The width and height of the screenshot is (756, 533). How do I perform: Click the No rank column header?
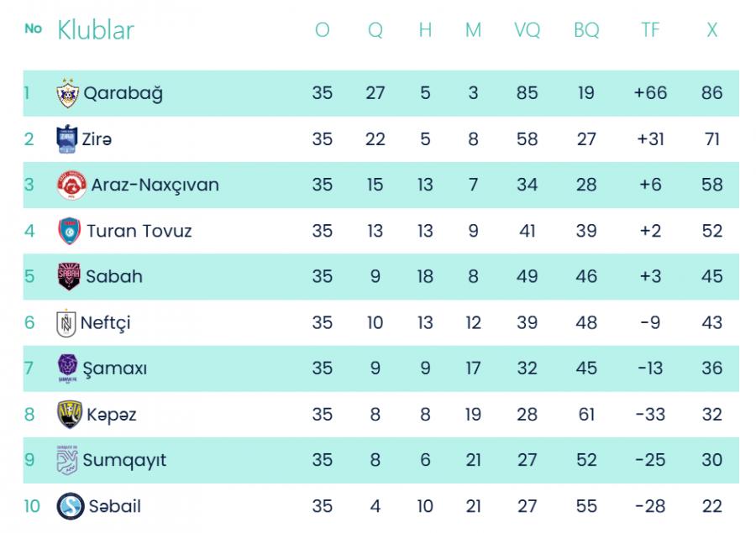(x=34, y=29)
